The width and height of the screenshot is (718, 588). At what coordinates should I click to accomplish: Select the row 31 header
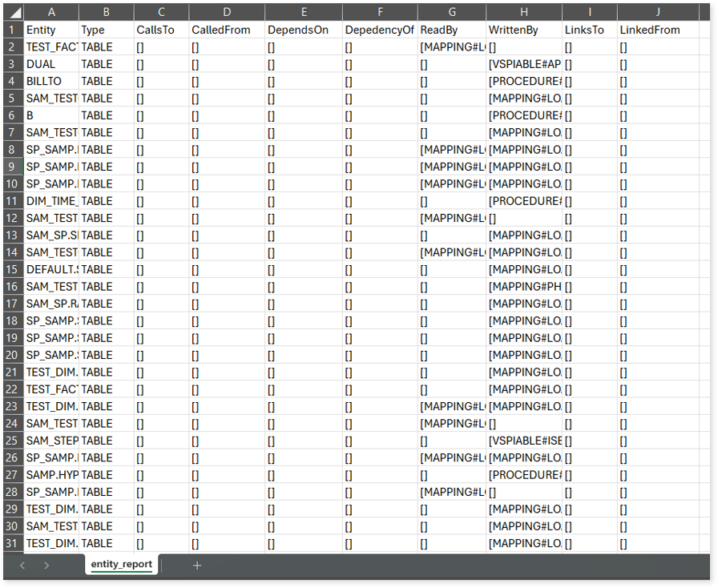point(12,543)
